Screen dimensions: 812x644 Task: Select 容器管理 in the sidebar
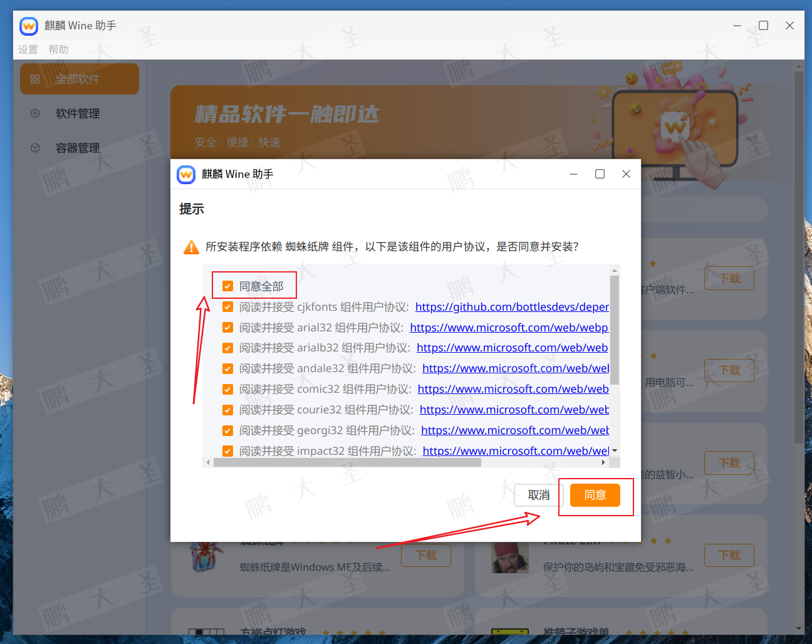click(x=80, y=148)
